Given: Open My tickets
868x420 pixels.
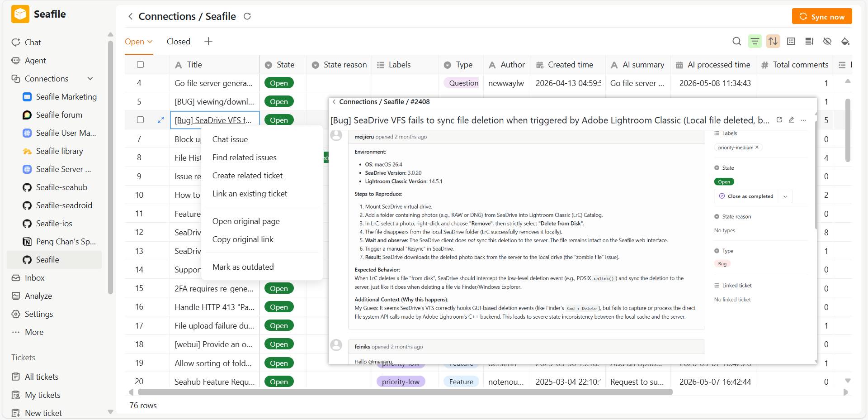Looking at the screenshot, I should (42, 395).
